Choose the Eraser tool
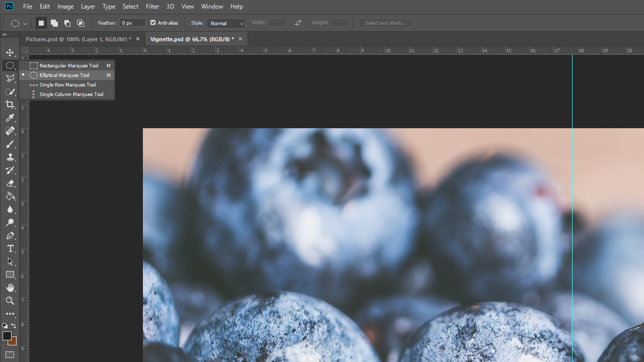The image size is (644, 362). [10, 184]
